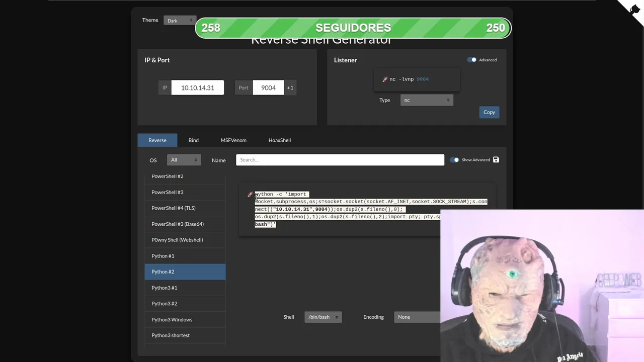Viewport: 644px width, 362px height.
Task: Increment port with the +1 button
Action: [290, 87]
